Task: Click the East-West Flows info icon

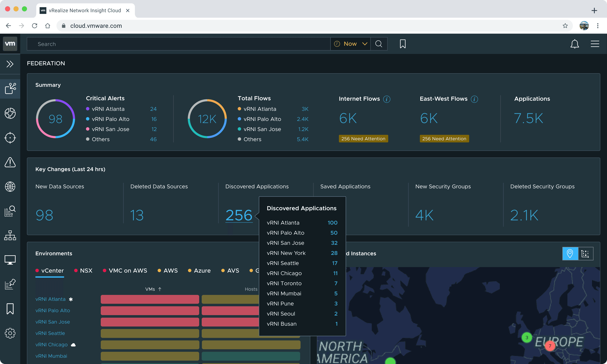Action: click(474, 99)
